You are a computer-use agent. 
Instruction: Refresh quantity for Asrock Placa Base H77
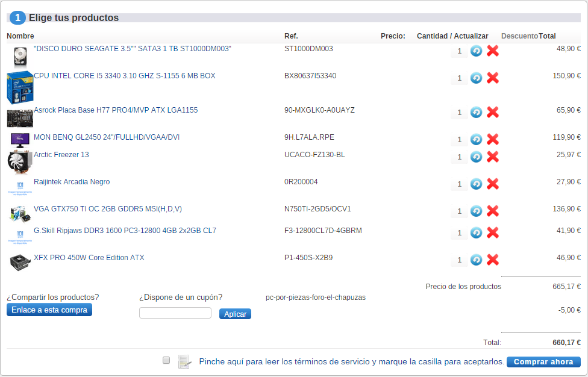click(x=477, y=112)
